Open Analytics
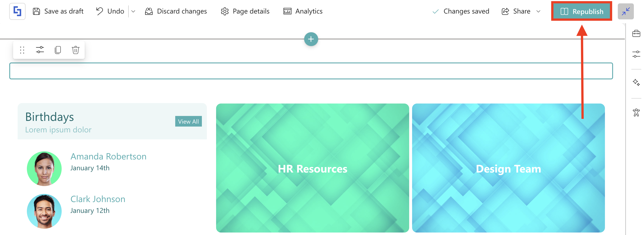 point(303,11)
